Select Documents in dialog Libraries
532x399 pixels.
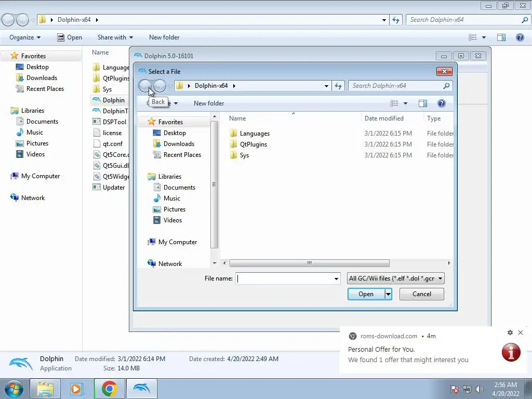[179, 188]
